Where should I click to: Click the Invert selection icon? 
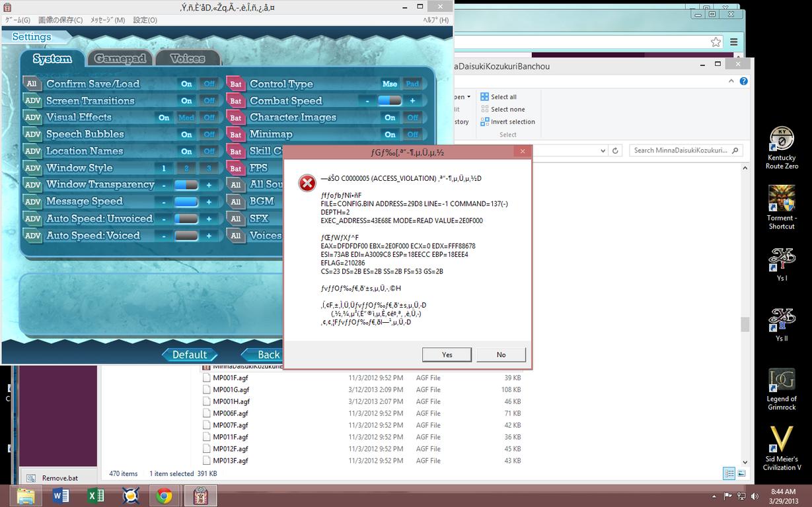pos(484,122)
